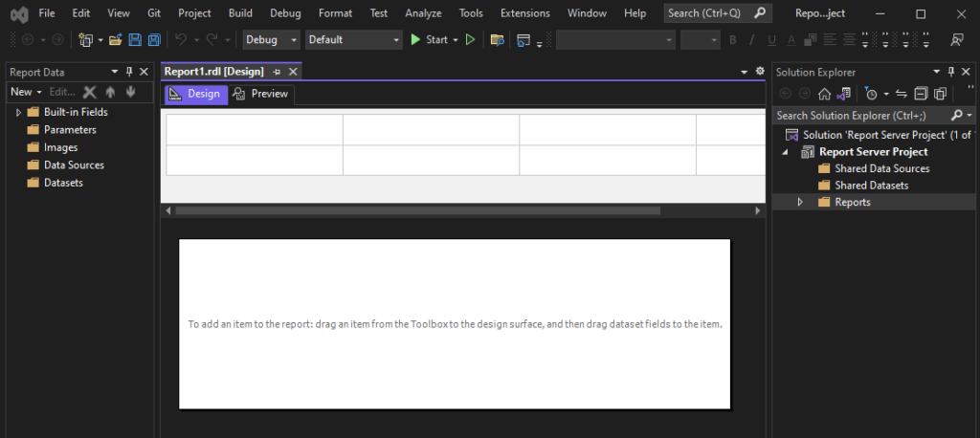Screen dimensions: 980x438
Task: Click the feedback person icon at toolbar end
Action: 957,40
